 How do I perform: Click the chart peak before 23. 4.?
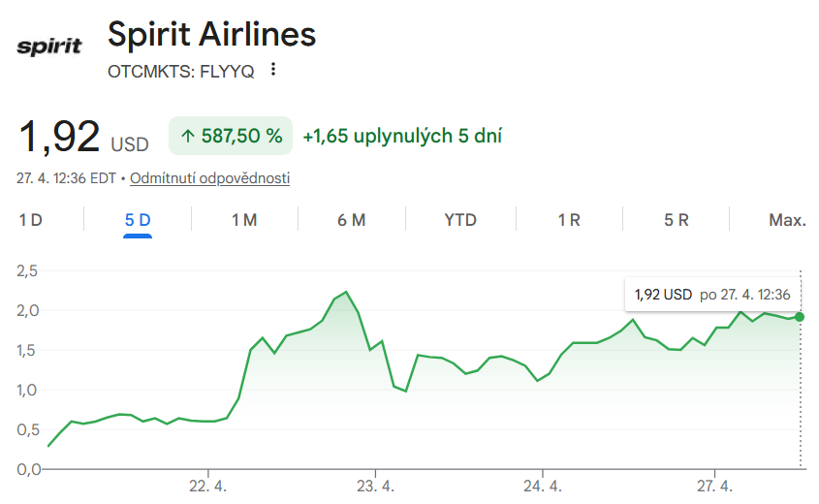[346, 292]
